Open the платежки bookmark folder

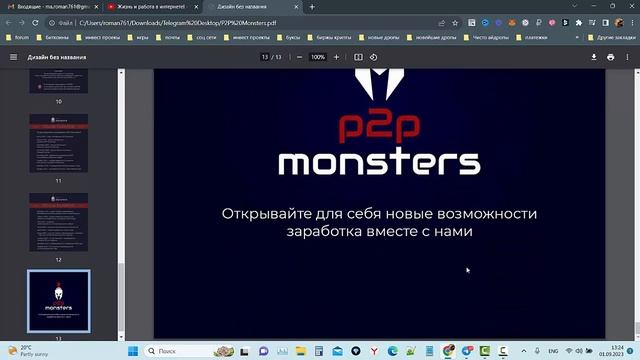click(x=532, y=37)
